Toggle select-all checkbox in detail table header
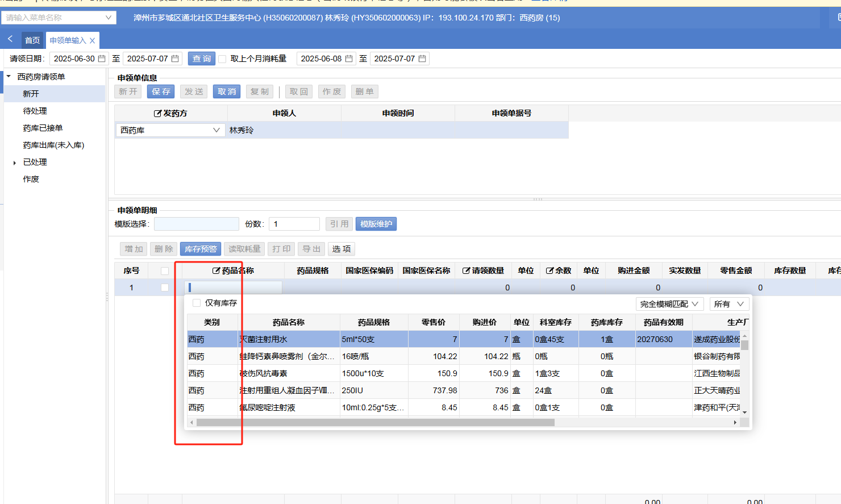Image resolution: width=841 pixels, height=504 pixels. pyautogui.click(x=165, y=271)
